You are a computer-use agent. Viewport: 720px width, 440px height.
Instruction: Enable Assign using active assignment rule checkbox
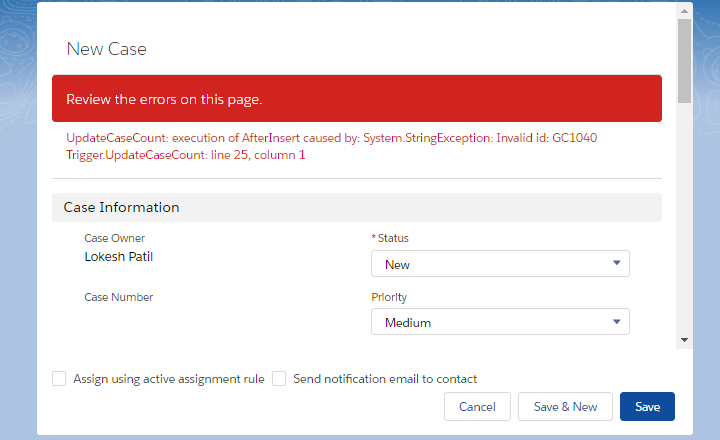tap(59, 379)
